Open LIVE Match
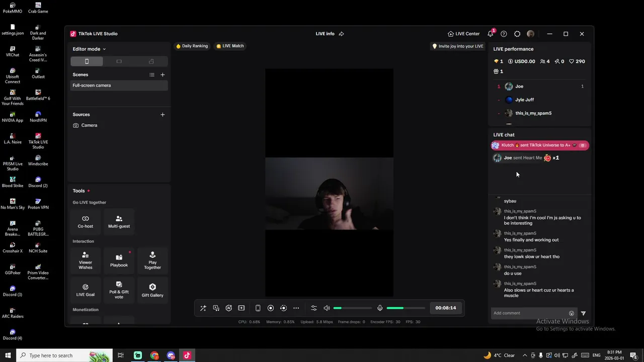Viewport: 644px width, 362px height. coord(230,46)
